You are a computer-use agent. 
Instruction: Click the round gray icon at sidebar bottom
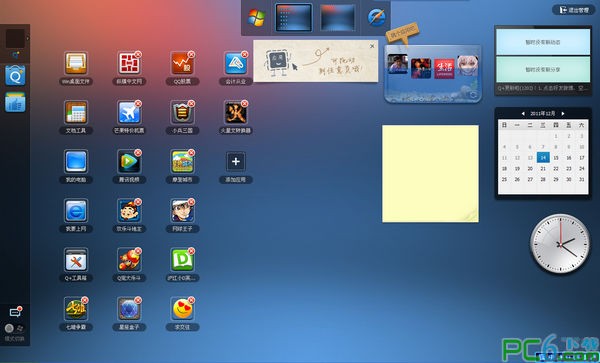click(x=9, y=328)
